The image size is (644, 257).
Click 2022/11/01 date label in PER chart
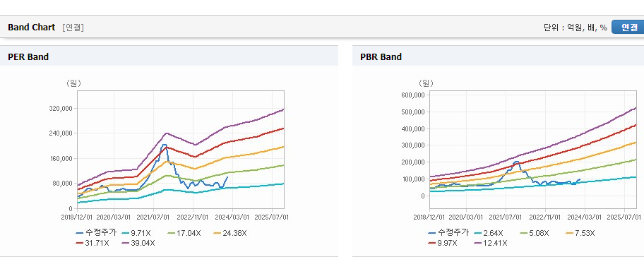pyautogui.click(x=193, y=217)
